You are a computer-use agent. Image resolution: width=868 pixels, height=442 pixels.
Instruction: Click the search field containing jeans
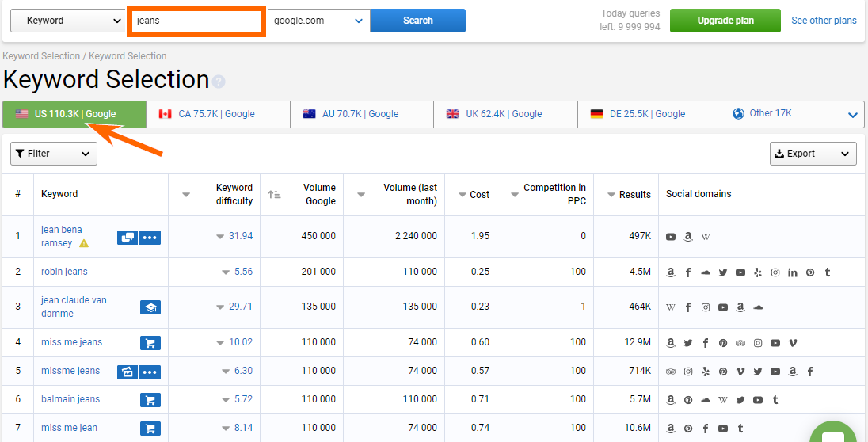pyautogui.click(x=196, y=21)
